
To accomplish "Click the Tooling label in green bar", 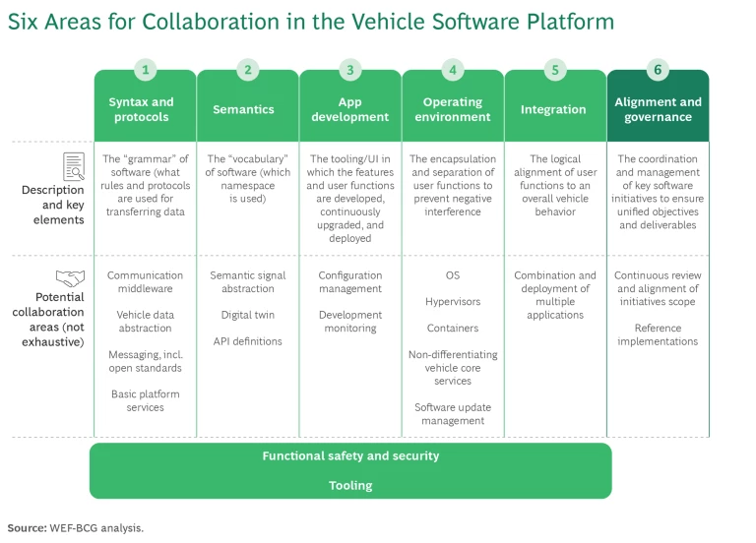I will [x=350, y=485].
